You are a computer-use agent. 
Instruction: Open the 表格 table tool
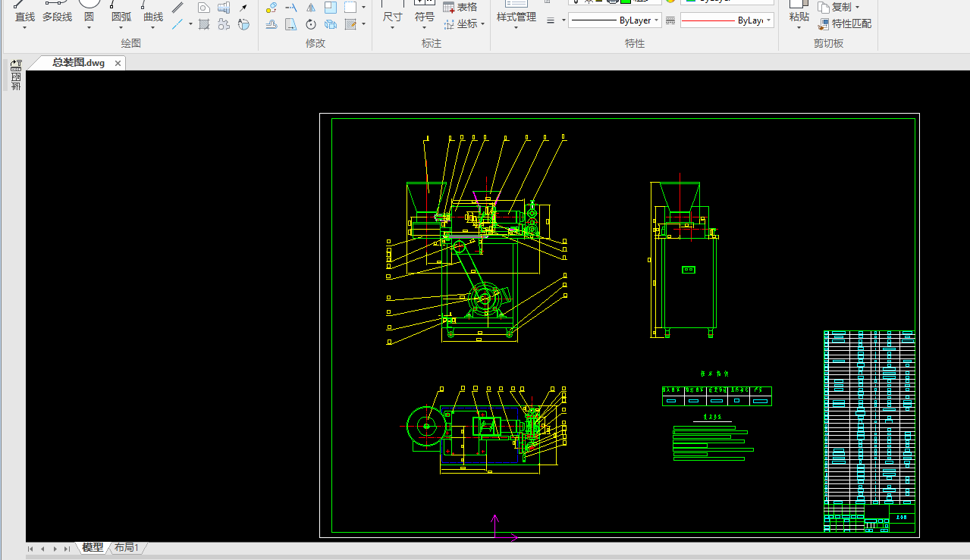460,7
